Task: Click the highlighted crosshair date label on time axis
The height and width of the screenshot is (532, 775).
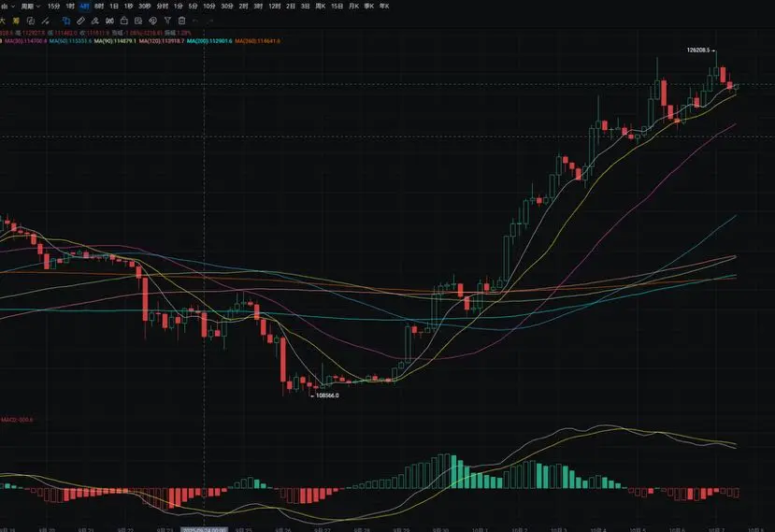Action: (204, 529)
